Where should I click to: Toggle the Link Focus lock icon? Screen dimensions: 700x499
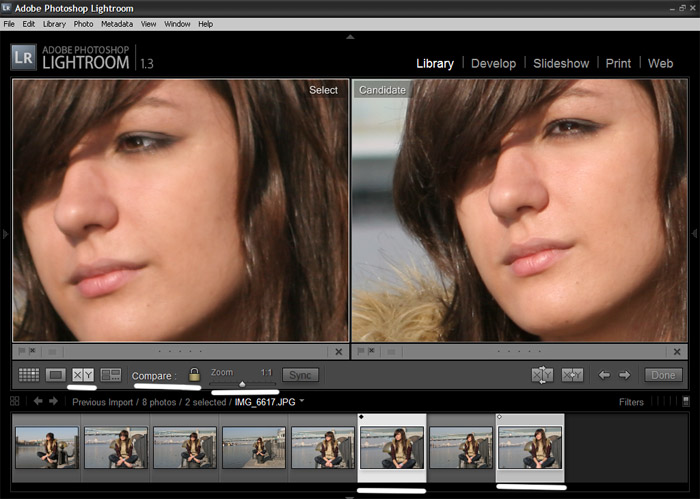tap(194, 374)
